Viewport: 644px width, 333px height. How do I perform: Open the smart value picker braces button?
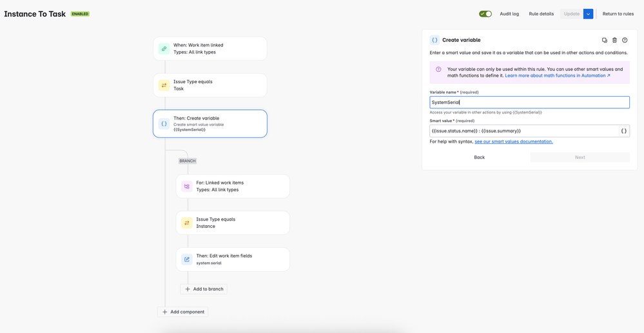(624, 131)
